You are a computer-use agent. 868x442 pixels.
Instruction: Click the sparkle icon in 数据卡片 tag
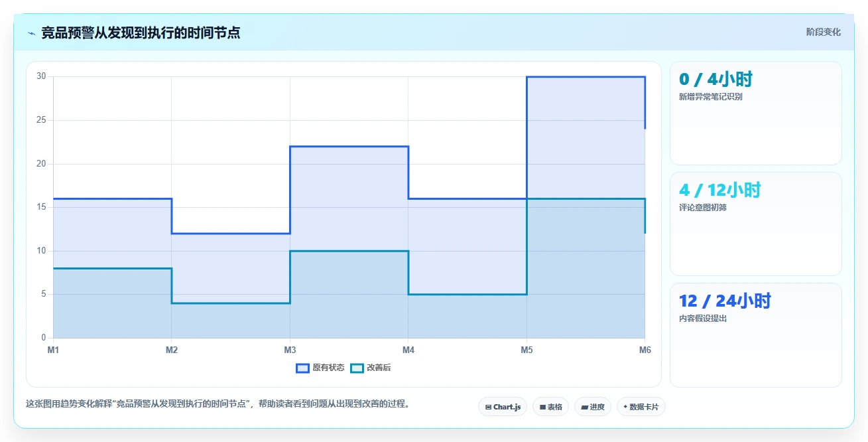click(625, 407)
